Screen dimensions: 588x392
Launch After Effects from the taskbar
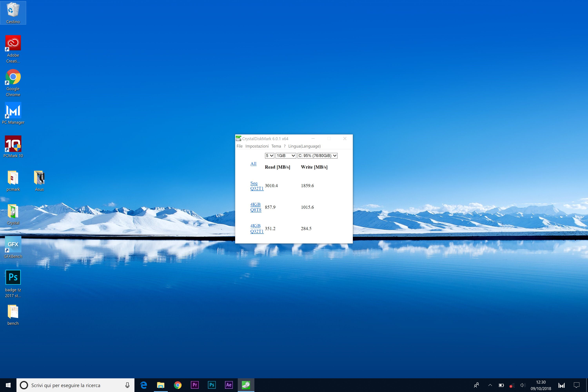[229, 385]
